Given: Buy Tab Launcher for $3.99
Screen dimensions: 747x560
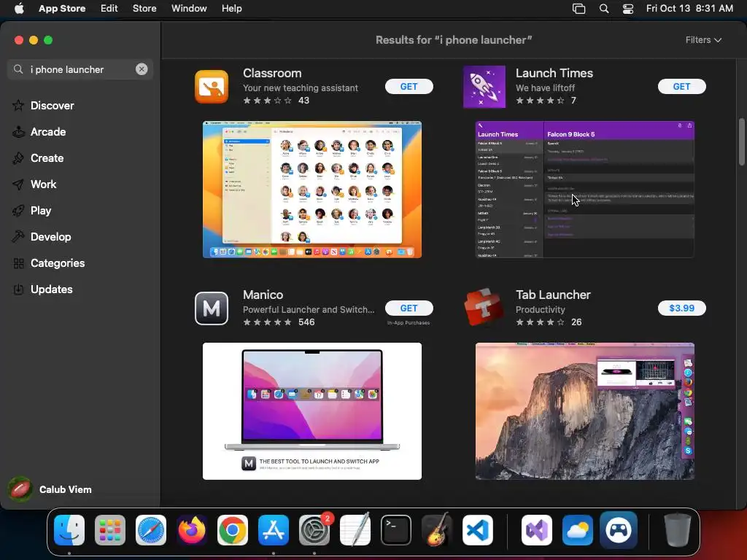Looking at the screenshot, I should (x=682, y=308).
